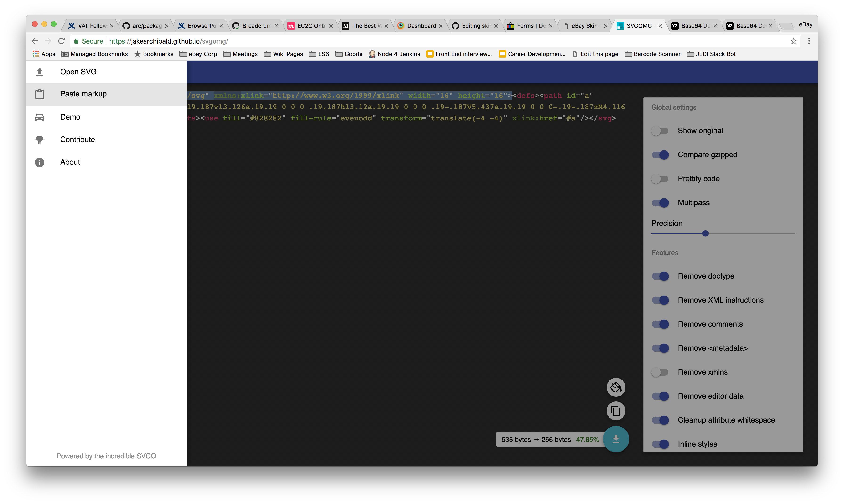This screenshot has height=504, width=844.
Task: Click the background theme paint icon
Action: (616, 387)
